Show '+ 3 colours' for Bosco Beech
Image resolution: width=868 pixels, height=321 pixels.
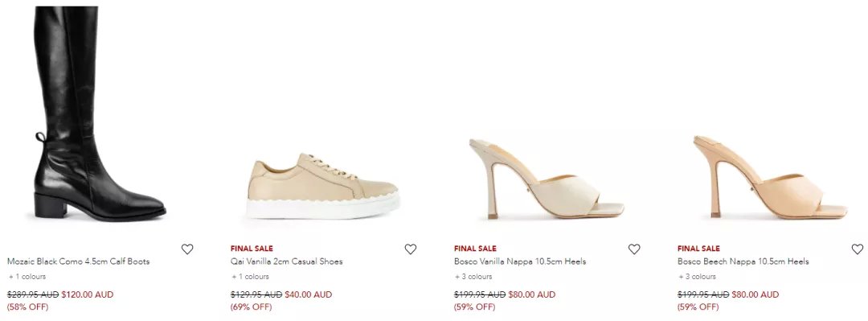[697, 276]
